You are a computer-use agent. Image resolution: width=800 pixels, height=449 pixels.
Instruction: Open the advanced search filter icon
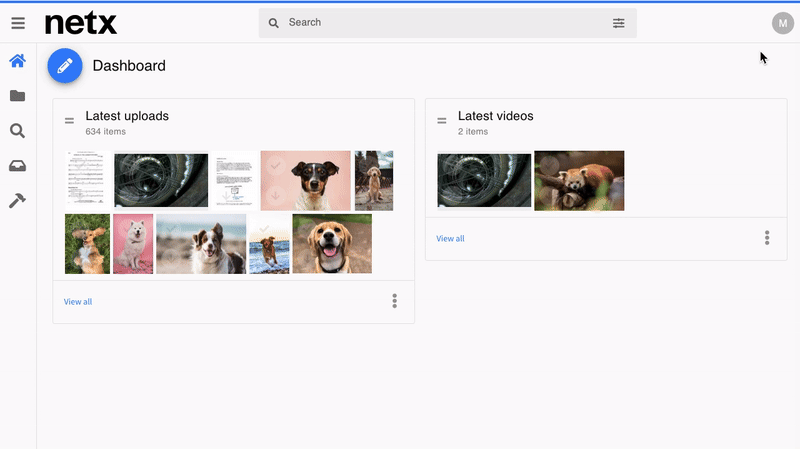(x=619, y=23)
